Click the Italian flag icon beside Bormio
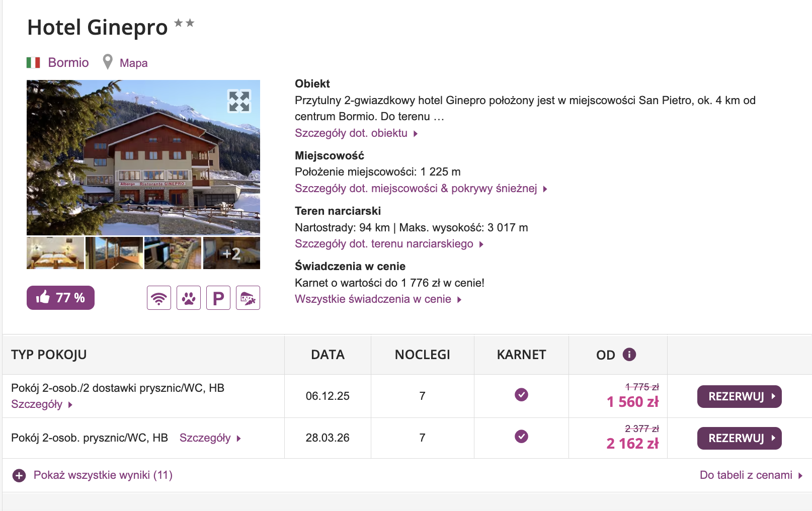The width and height of the screenshot is (812, 511). coord(34,62)
